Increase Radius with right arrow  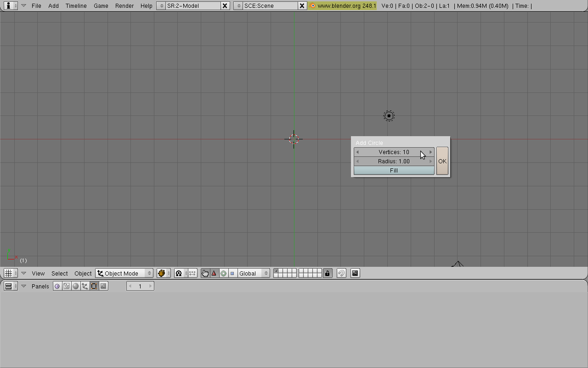pyautogui.click(x=430, y=161)
